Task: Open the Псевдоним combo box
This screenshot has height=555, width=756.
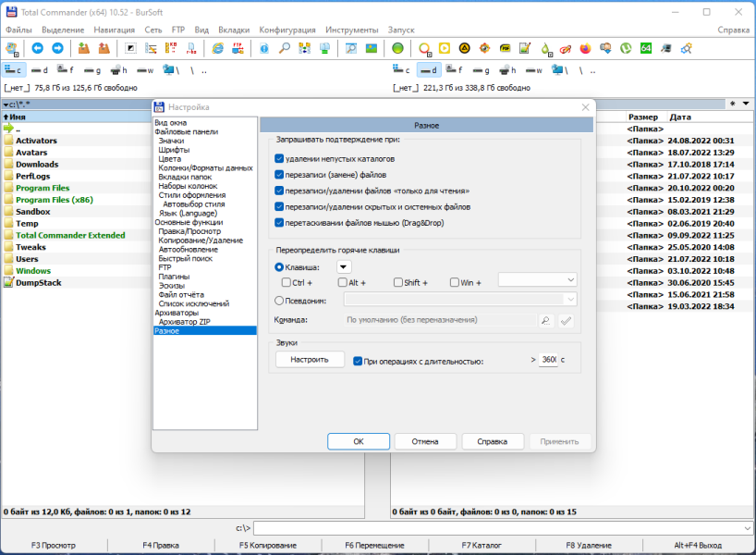Action: point(460,299)
